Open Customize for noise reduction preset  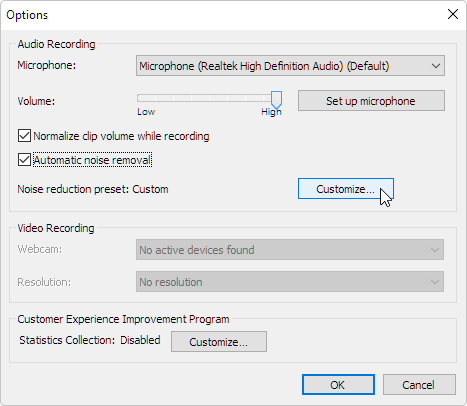pyautogui.click(x=346, y=189)
